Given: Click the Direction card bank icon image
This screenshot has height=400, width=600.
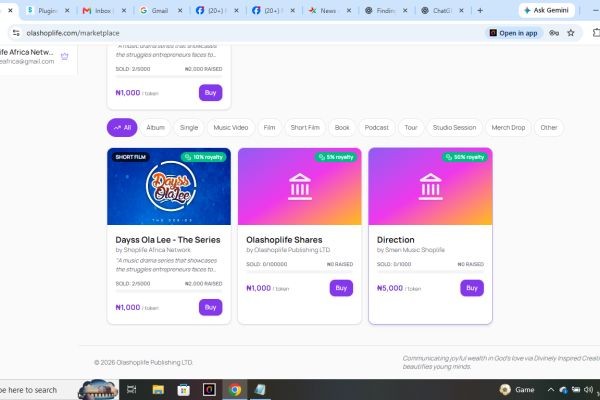Looking at the screenshot, I should tap(430, 187).
